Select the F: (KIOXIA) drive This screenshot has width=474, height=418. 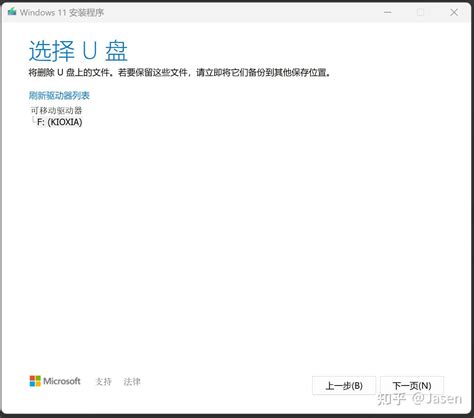60,122
